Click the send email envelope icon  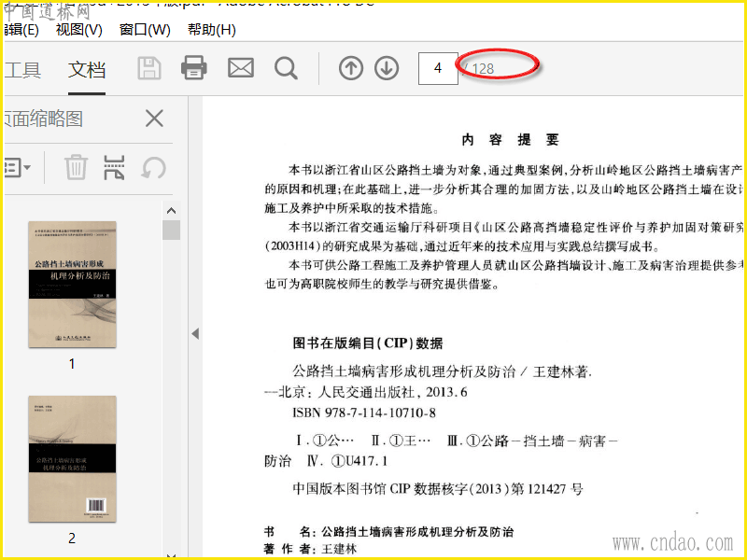click(x=241, y=67)
